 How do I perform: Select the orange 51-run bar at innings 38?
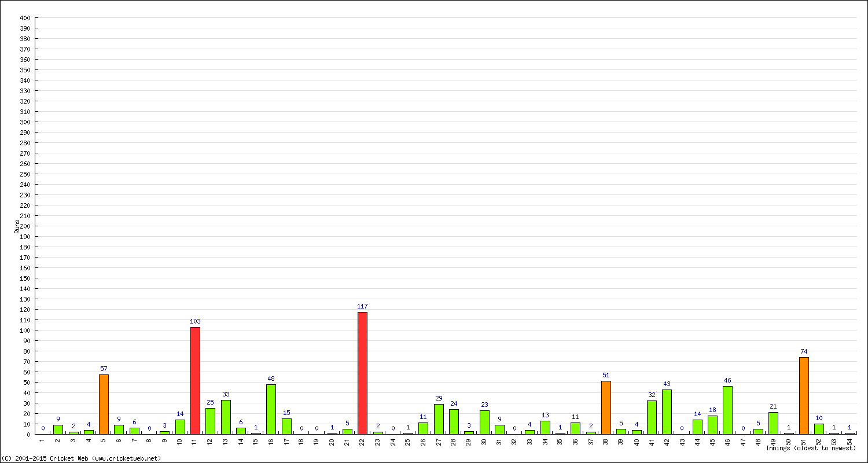click(x=606, y=407)
